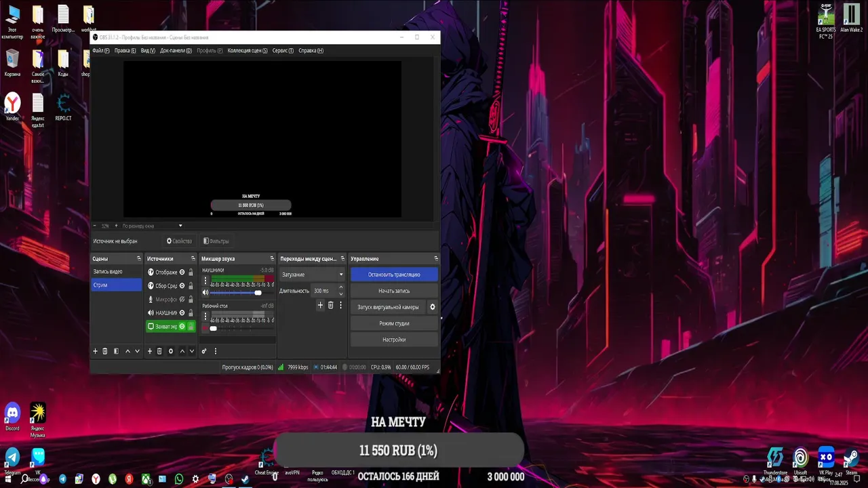Image resolution: width=868 pixels, height=488 pixels.
Task: Undock the Управление panel with float icon
Action: (436, 259)
